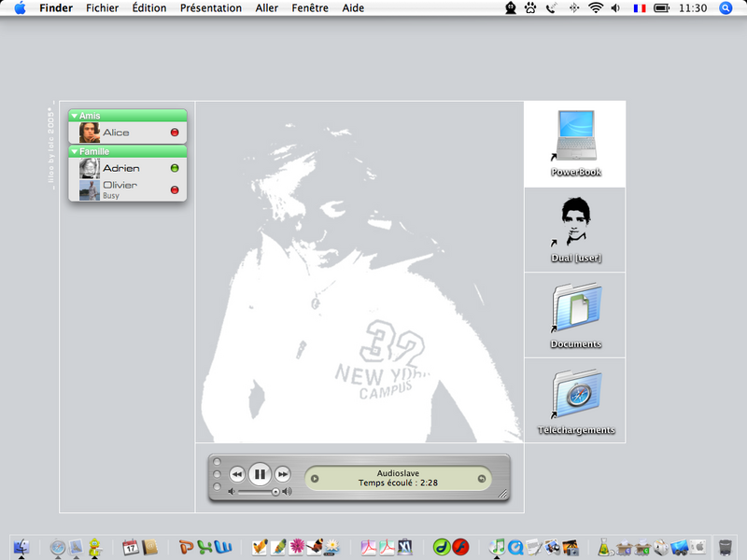Open the Édition menu

(x=149, y=8)
